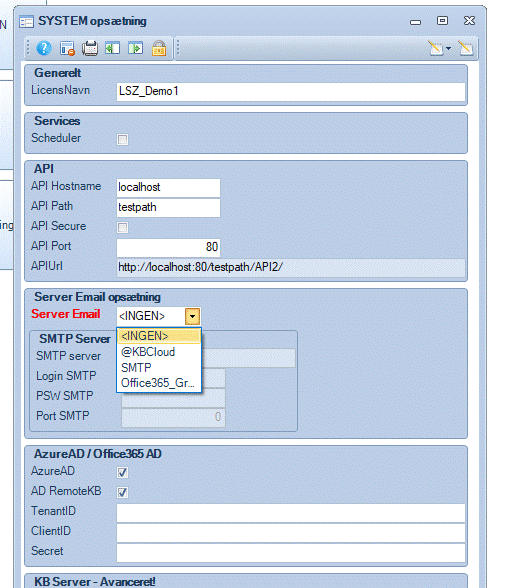
Task: Open the help icon in toolbar
Action: [x=44, y=48]
